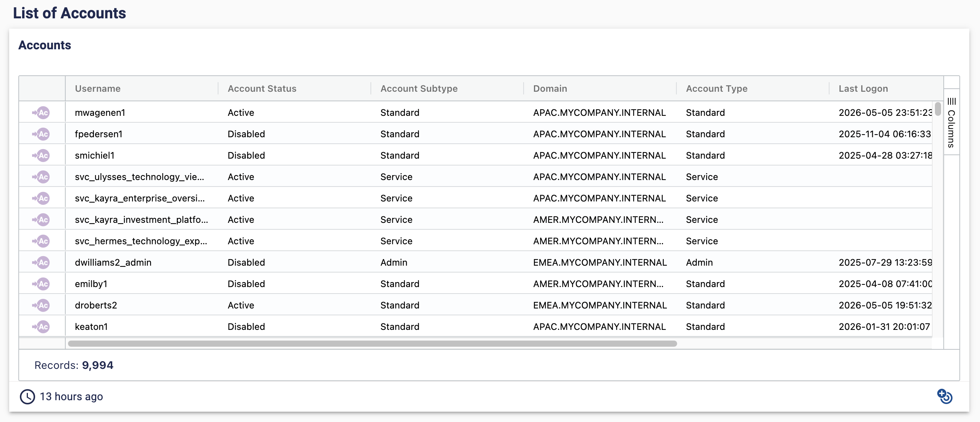Open account icon for droberts2 row
The image size is (980, 422).
[41, 305]
